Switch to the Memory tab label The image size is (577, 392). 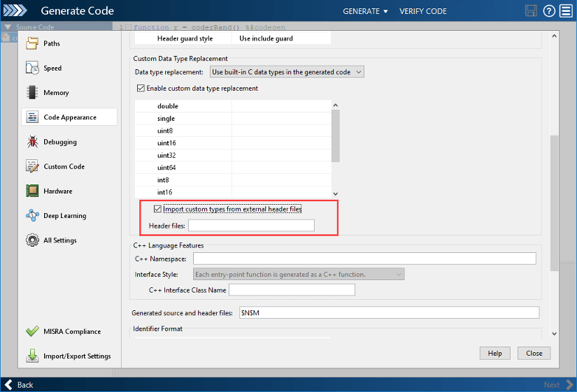coord(57,93)
